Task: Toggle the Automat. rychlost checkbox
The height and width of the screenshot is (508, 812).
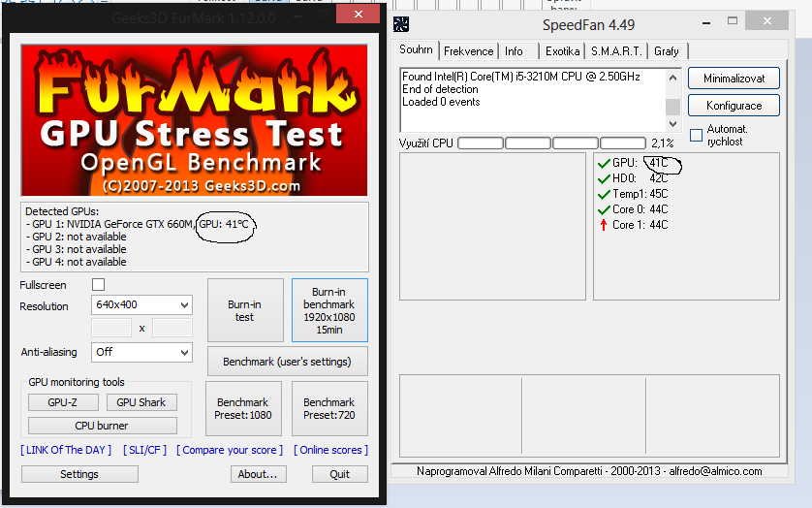Action: pyautogui.click(x=696, y=136)
